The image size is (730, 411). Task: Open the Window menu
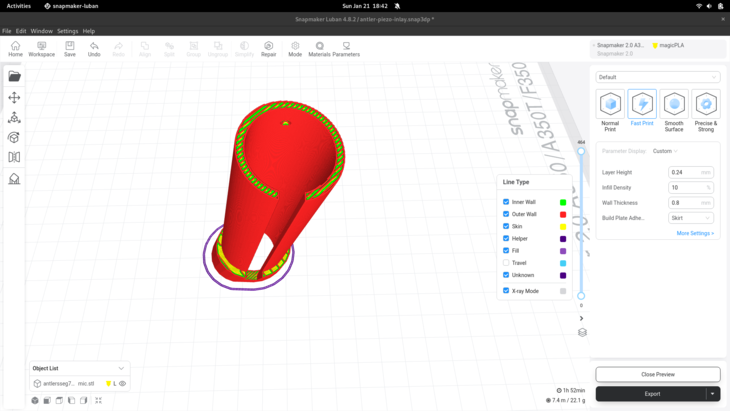click(41, 31)
